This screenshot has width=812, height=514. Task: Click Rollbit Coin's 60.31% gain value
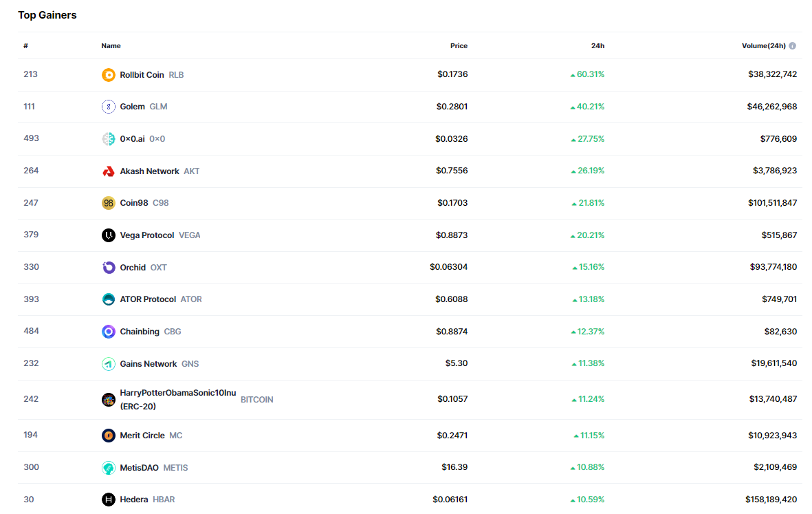pyautogui.click(x=590, y=74)
